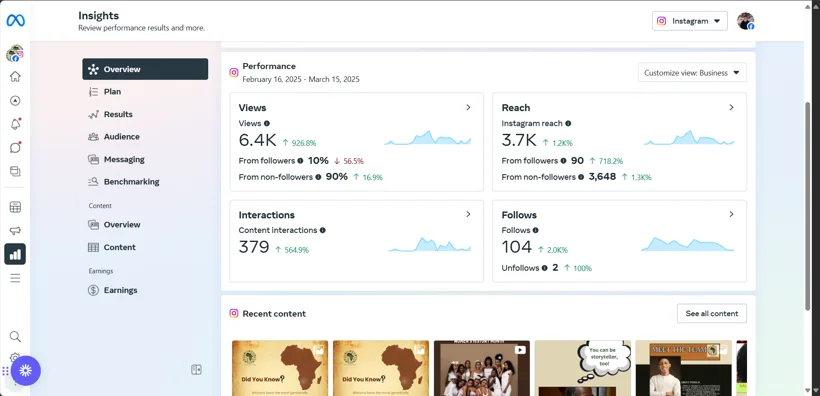Open the Content pages icon in left rail
The image size is (820, 396).
coord(15,171)
